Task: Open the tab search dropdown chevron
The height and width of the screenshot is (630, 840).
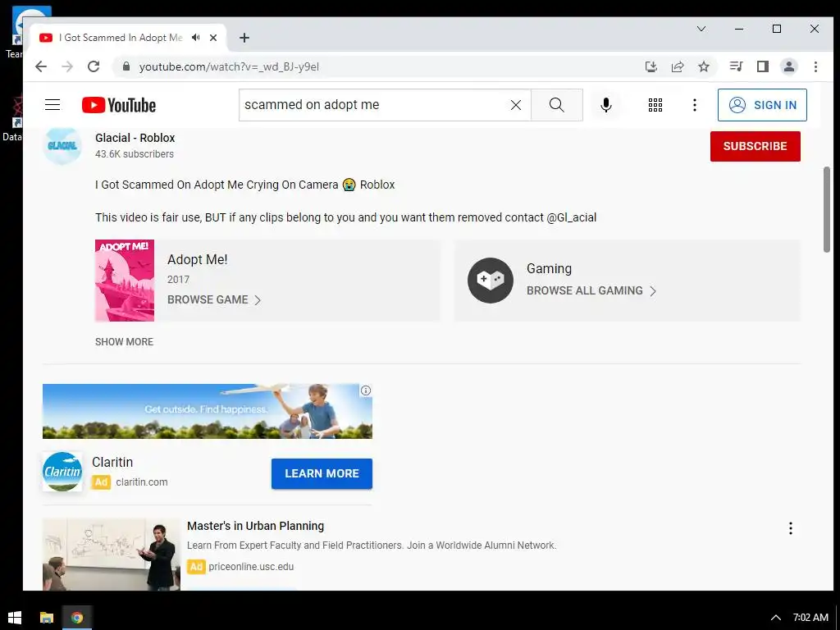Action: tap(701, 29)
